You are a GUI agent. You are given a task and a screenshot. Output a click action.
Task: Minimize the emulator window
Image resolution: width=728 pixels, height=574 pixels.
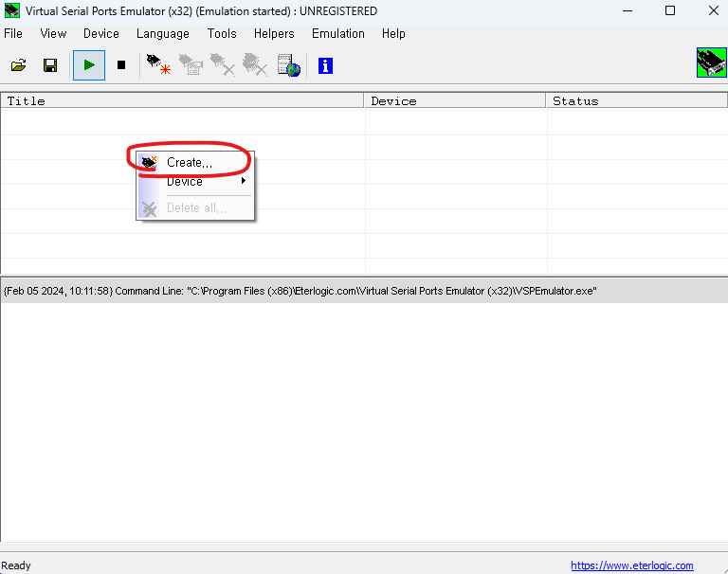pyautogui.click(x=628, y=10)
